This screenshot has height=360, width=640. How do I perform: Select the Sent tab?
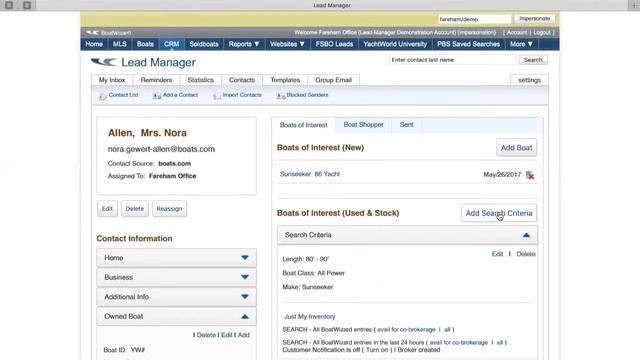[407, 124]
